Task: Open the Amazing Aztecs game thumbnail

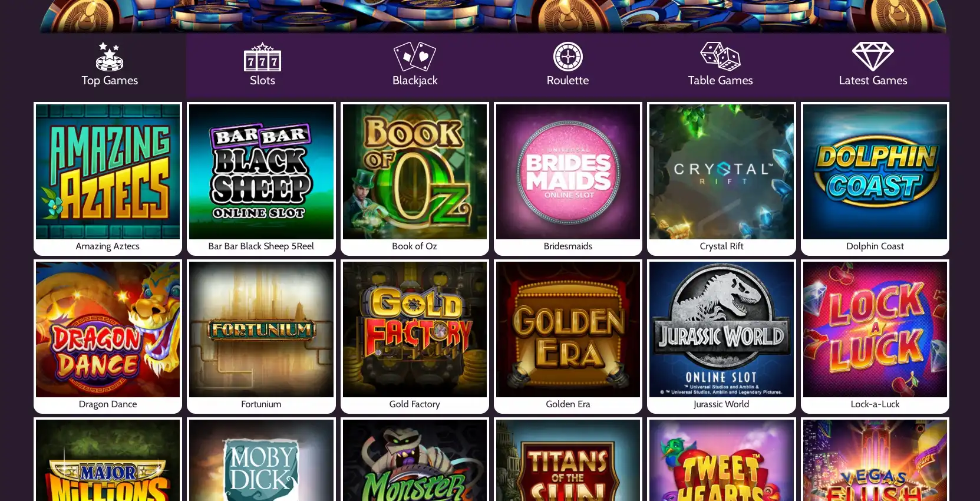Action: click(x=108, y=172)
